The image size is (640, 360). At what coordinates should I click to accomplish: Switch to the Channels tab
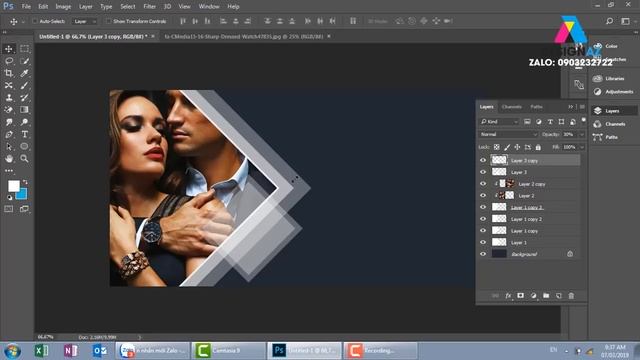(x=512, y=107)
